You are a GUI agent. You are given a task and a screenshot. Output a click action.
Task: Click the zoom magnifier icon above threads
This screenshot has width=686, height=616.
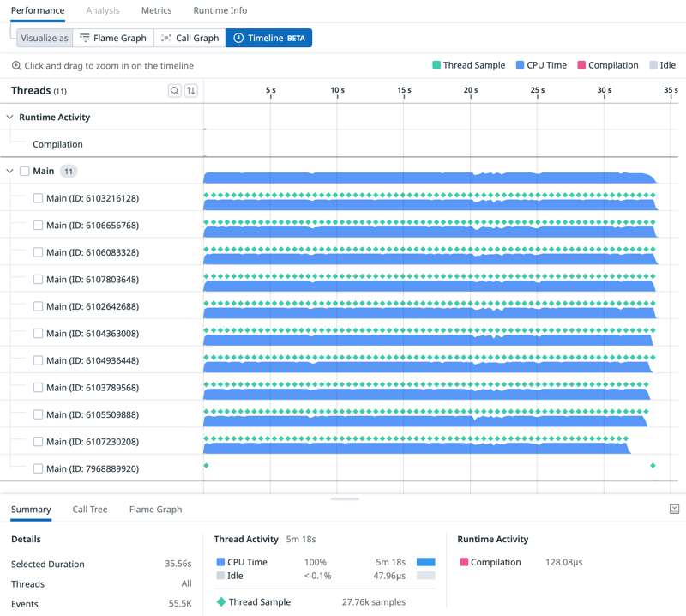[16, 66]
